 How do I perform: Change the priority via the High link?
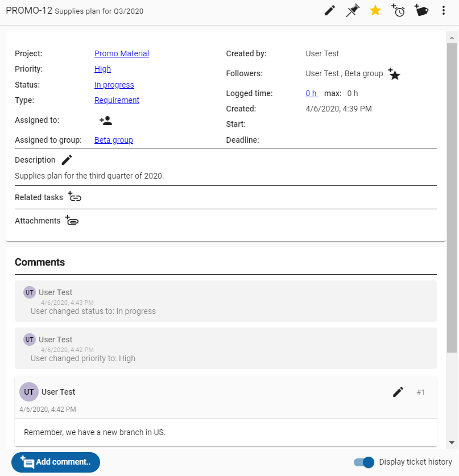coord(102,69)
